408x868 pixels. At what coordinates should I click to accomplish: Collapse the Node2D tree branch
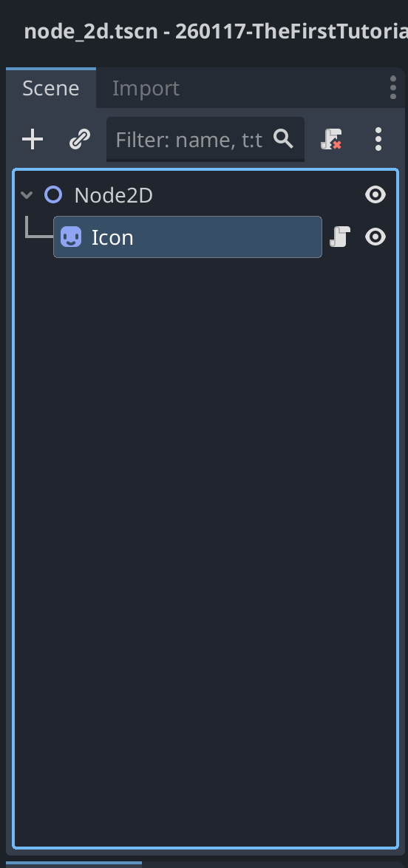pos(27,195)
